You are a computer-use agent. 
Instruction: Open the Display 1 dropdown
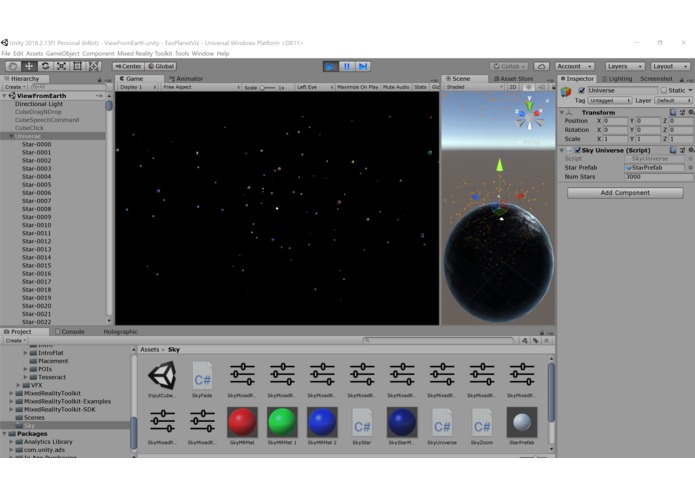(x=137, y=87)
